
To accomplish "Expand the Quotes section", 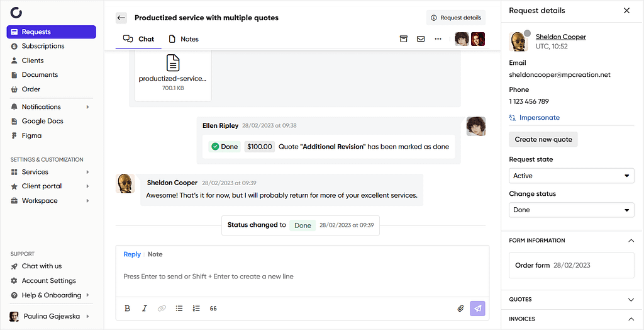I will 631,300.
